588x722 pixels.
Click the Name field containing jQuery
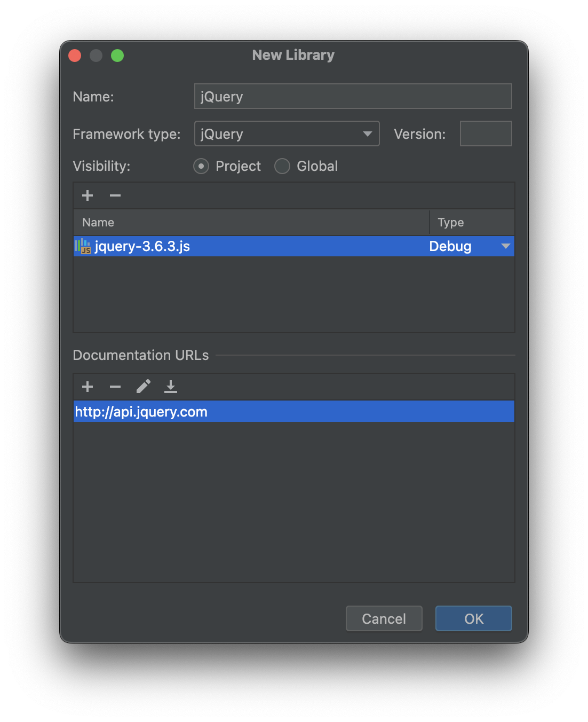(352, 96)
